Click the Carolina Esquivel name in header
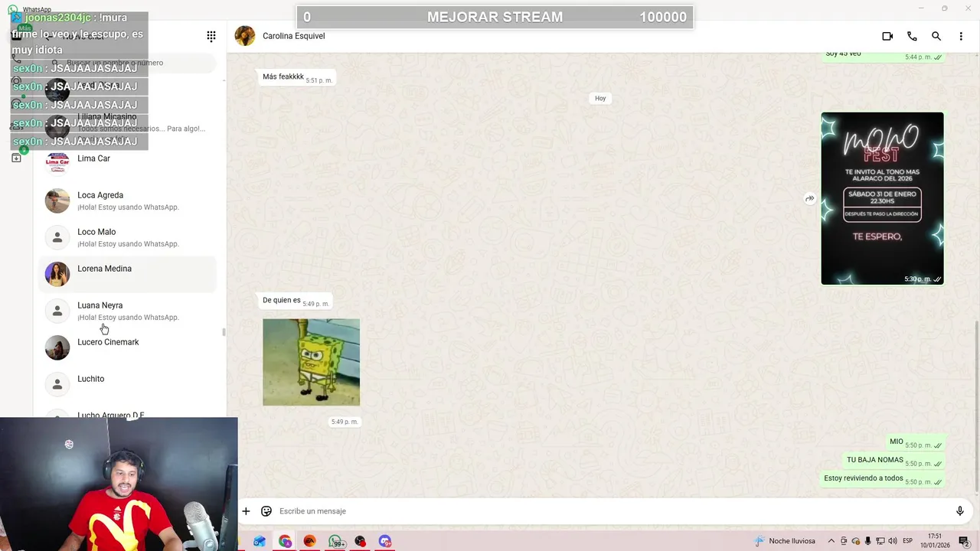The width and height of the screenshot is (980, 551). click(293, 36)
